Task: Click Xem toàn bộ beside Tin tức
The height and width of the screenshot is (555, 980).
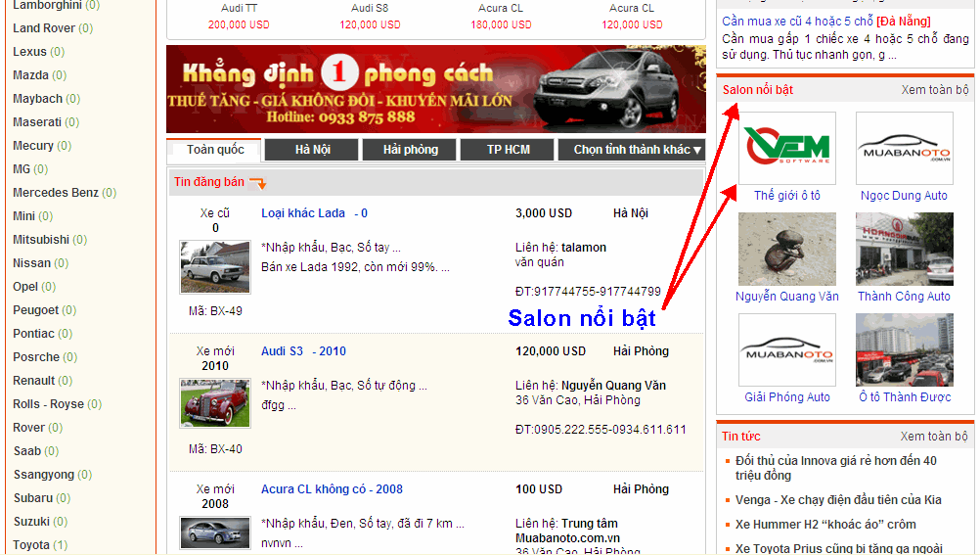Action: (934, 437)
